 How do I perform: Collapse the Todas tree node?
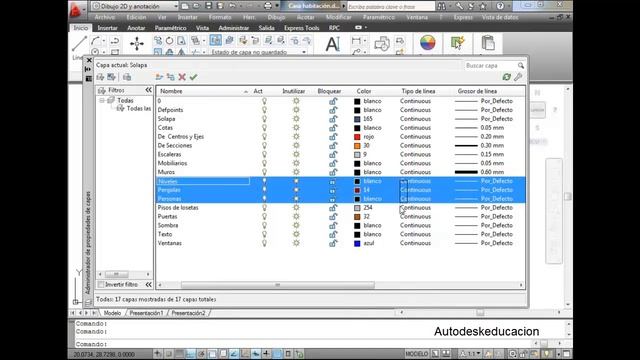pos(102,100)
